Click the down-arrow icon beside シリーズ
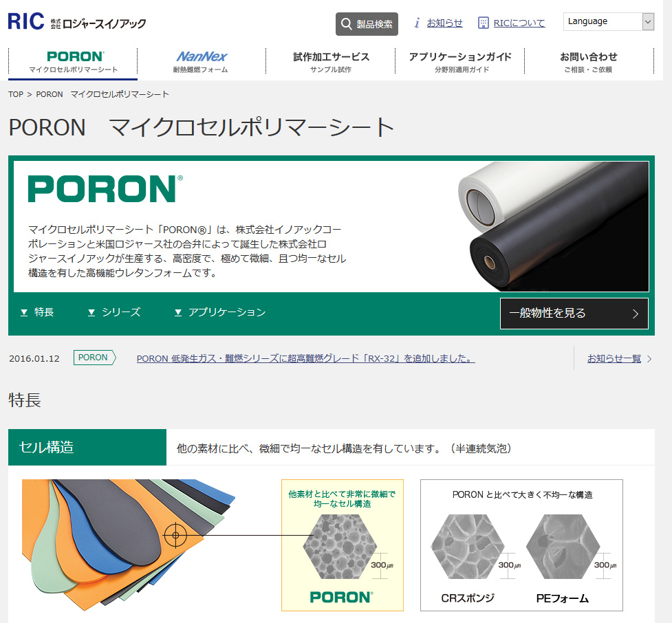This screenshot has height=623, width=672. pos(91,313)
